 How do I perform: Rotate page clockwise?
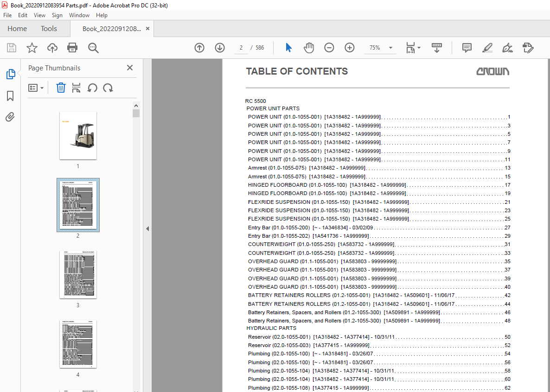click(x=108, y=88)
